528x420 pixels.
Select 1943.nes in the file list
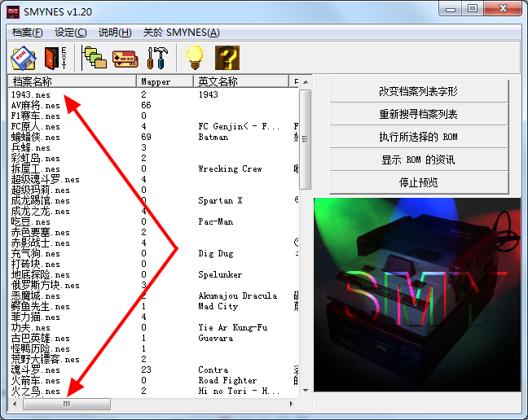pyautogui.click(x=31, y=94)
